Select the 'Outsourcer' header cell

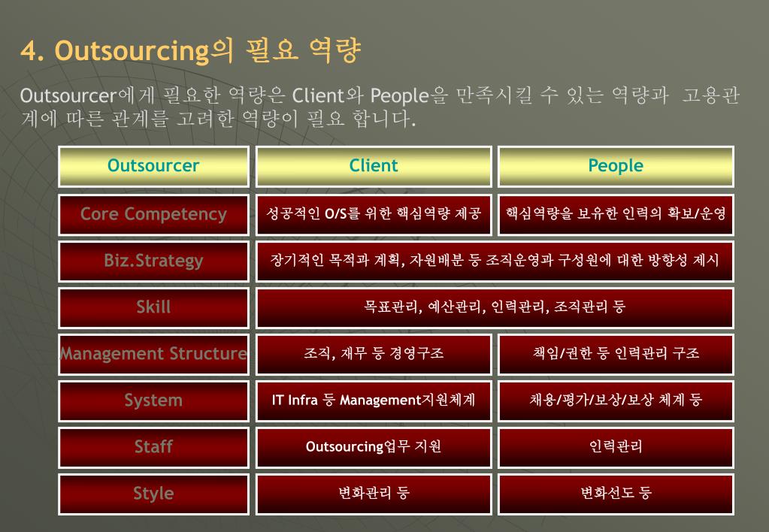pos(153,166)
